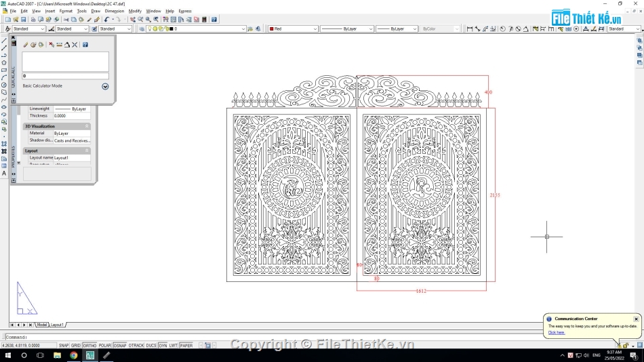The height and width of the screenshot is (362, 644).
Task: Click the Cut scissors icon
Action: click(66, 19)
